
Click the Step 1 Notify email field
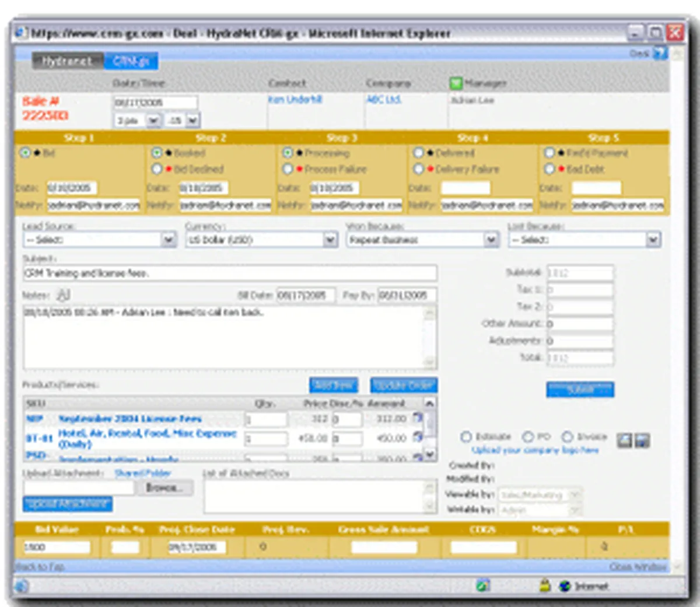[94, 205]
